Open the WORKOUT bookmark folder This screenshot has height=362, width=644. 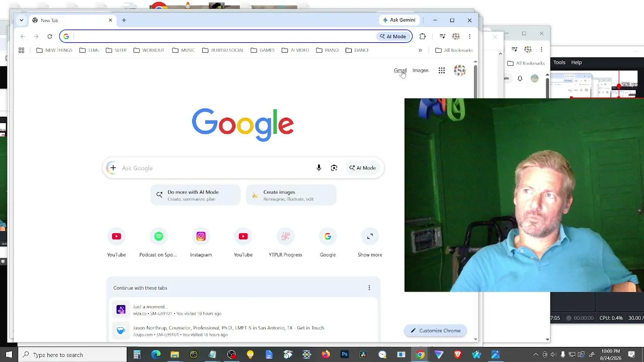[x=149, y=50]
